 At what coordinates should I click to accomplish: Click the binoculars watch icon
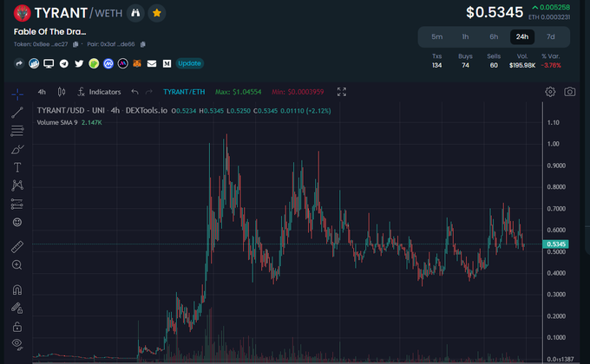click(135, 13)
